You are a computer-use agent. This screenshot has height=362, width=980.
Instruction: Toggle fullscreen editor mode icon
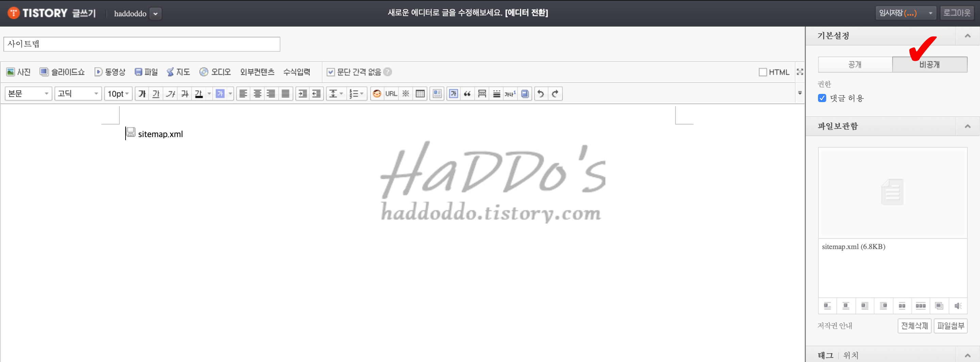tap(800, 72)
